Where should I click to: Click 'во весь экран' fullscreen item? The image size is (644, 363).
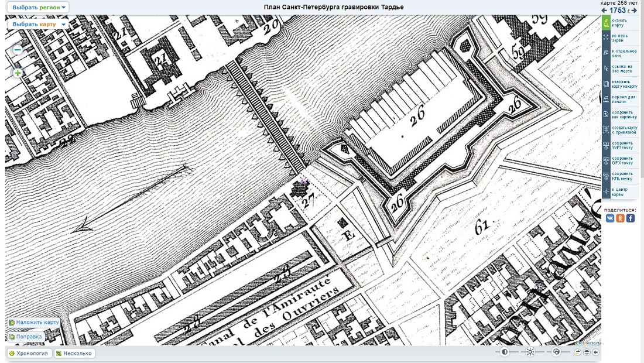pyautogui.click(x=620, y=38)
